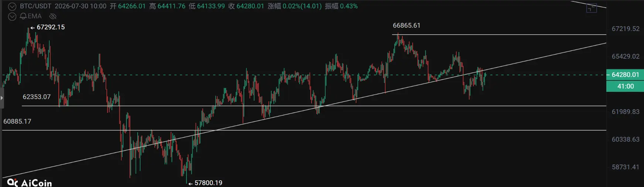Collapse the BTC/USDT info row chevron
This screenshot has height=187, width=644.
[x=12, y=6]
